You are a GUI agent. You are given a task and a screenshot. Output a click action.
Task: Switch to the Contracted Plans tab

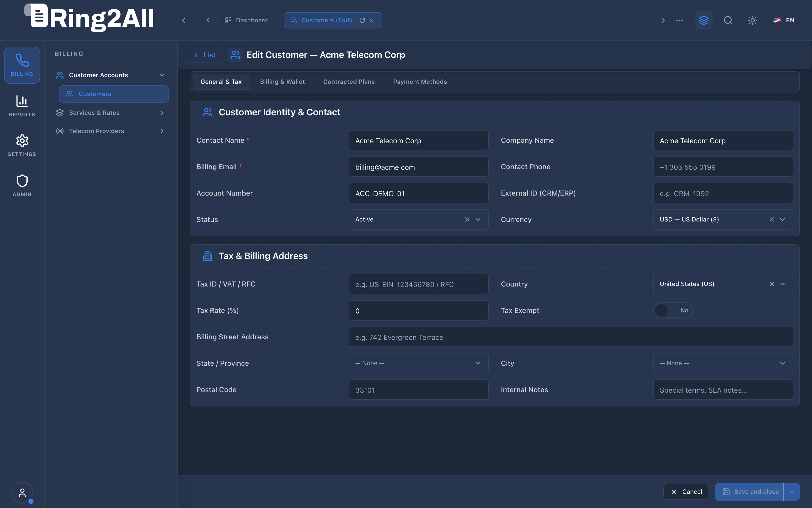(349, 82)
